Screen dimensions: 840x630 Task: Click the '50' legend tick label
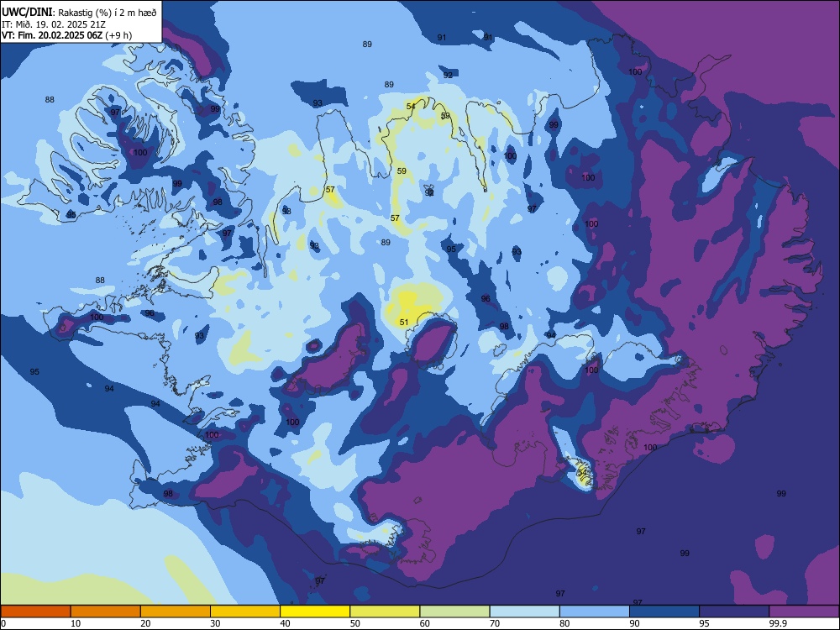355,623
